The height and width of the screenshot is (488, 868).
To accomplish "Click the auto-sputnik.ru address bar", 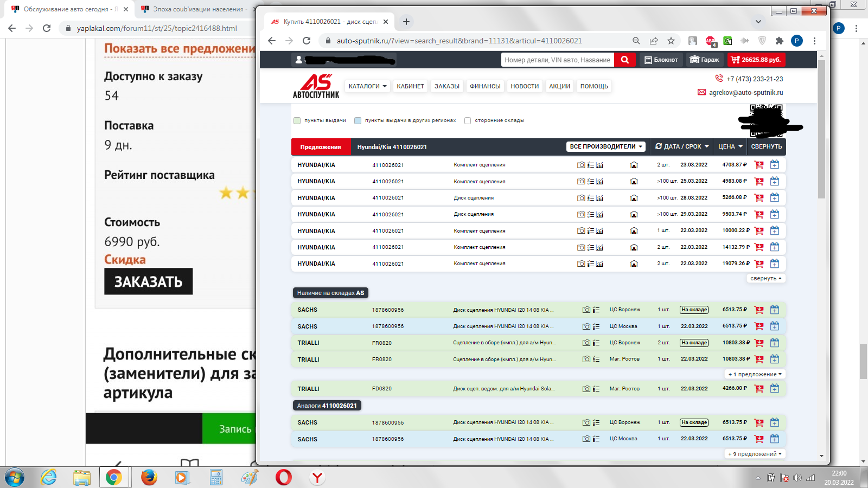I will tap(459, 41).
